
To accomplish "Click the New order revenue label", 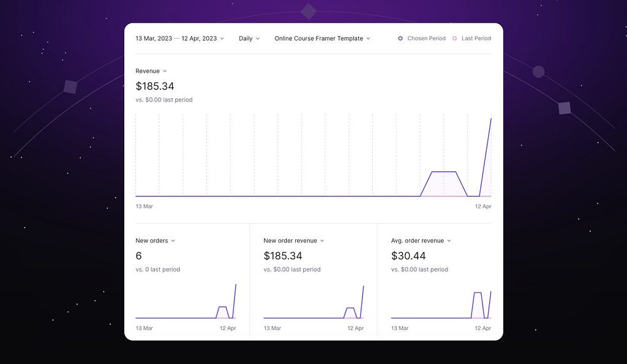I will (x=290, y=240).
